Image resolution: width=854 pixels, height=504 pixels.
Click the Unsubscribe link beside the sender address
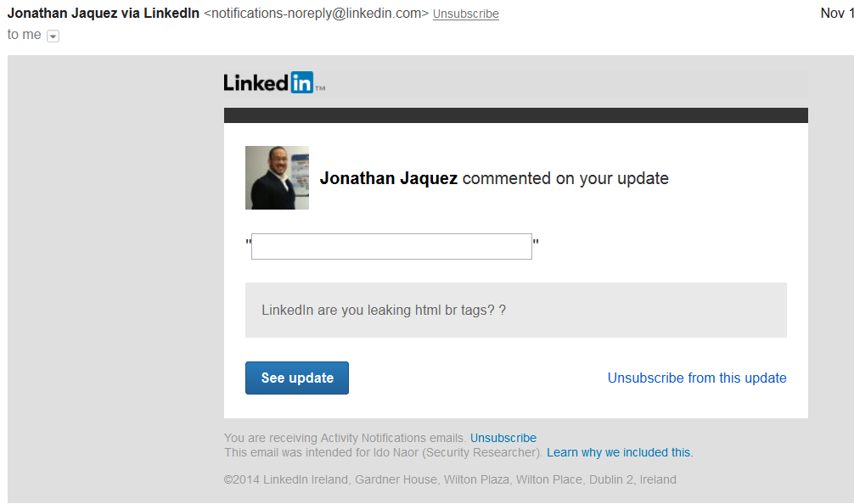tap(466, 14)
